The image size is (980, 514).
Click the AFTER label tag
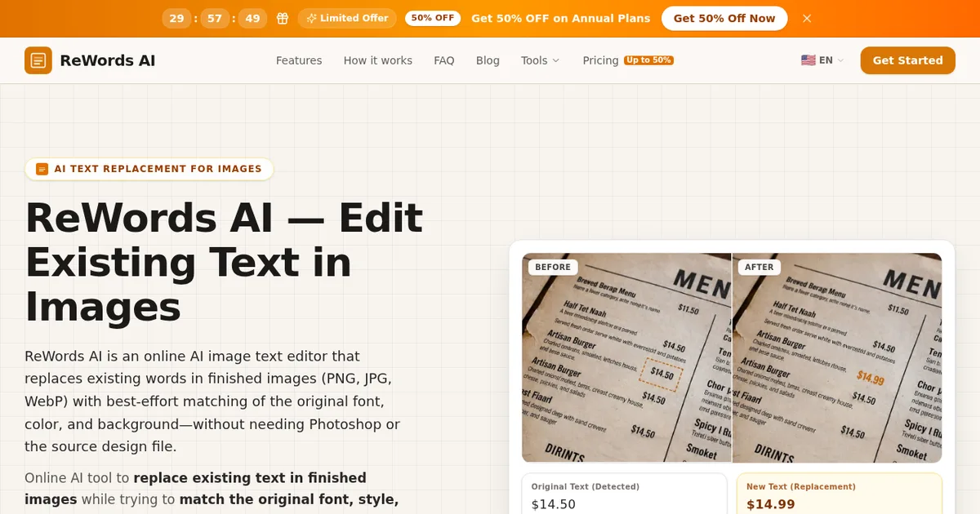(x=759, y=267)
